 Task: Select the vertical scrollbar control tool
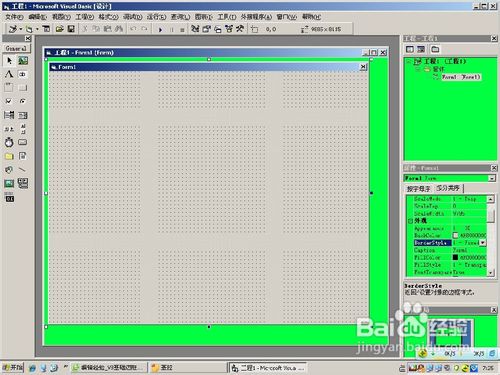(23, 129)
